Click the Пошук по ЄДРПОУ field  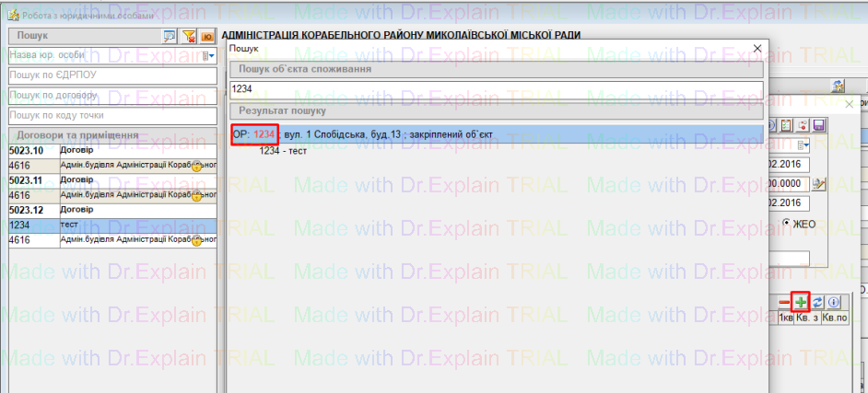click(111, 75)
